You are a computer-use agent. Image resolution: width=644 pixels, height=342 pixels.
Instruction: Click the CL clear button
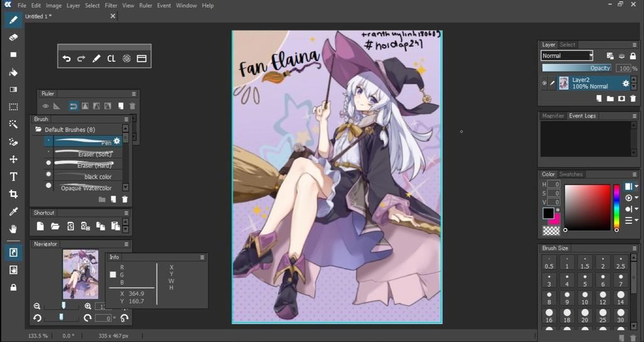(111, 58)
